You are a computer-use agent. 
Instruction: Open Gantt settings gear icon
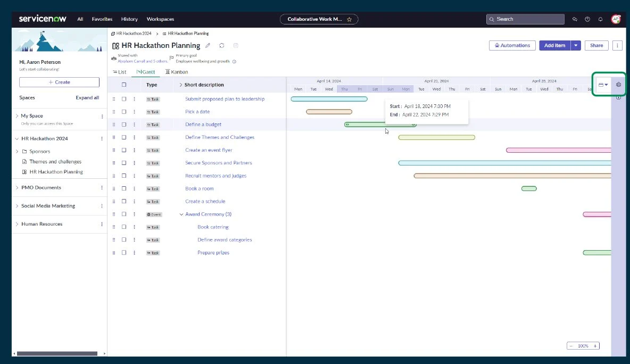619,85
